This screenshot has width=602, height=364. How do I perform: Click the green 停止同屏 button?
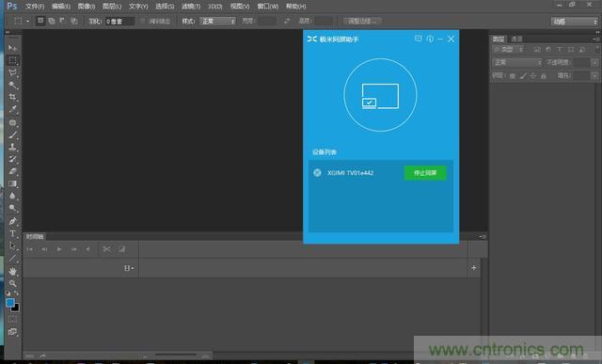pyautogui.click(x=425, y=173)
